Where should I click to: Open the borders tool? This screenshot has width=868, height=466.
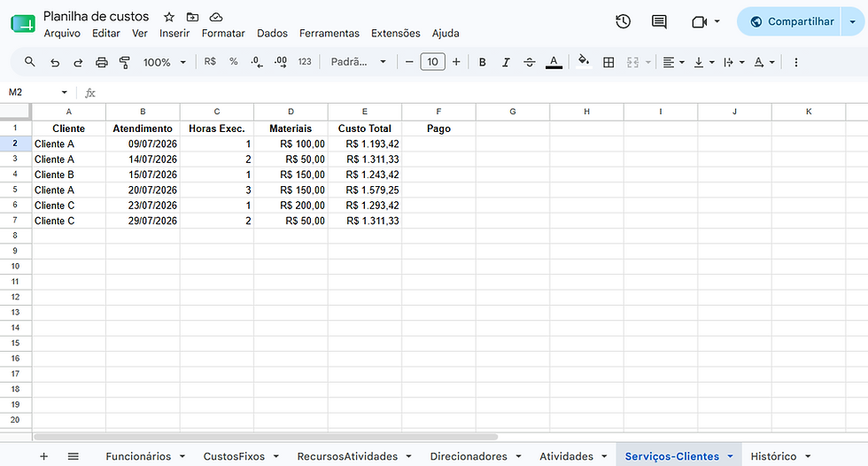(608, 62)
